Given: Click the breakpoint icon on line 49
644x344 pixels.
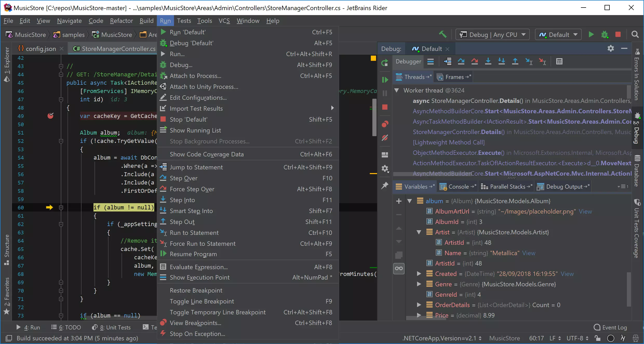Looking at the screenshot, I should click(x=50, y=116).
